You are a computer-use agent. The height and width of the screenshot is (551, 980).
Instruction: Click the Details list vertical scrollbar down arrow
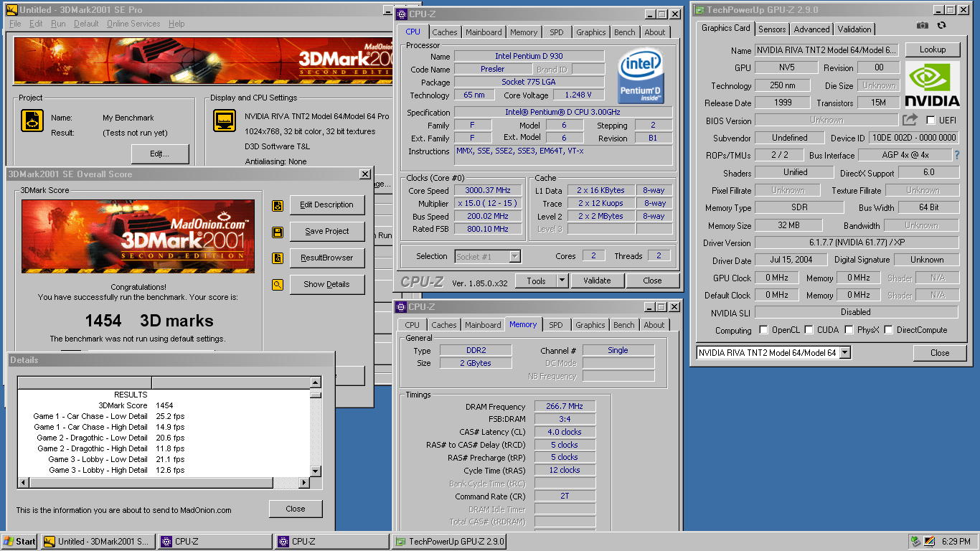coord(316,471)
